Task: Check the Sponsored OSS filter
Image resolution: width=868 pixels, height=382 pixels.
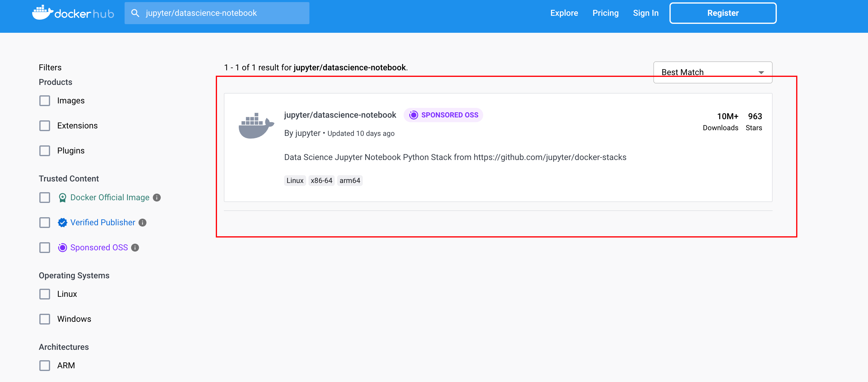Action: point(45,248)
